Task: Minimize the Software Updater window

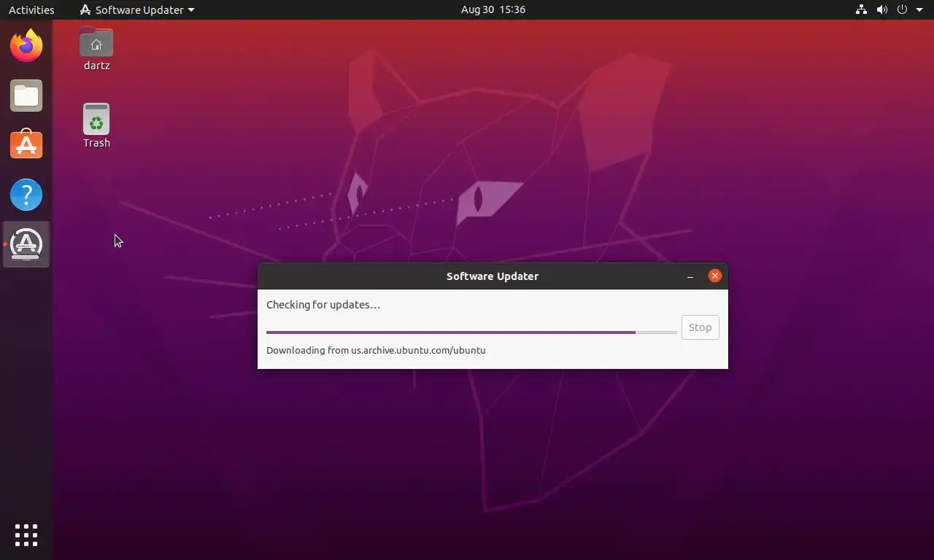Action: pyautogui.click(x=690, y=276)
